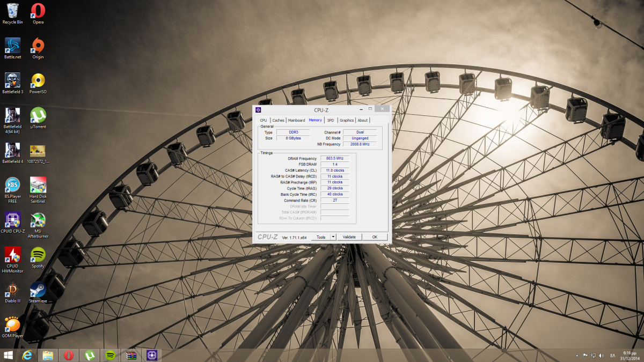
Task: Click the DC Mode field Unganged
Action: 360,138
